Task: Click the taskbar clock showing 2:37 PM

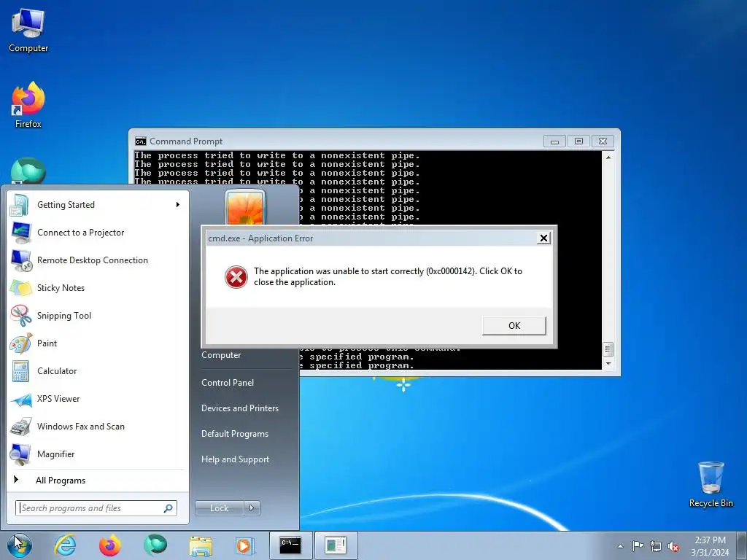Action: point(710,546)
